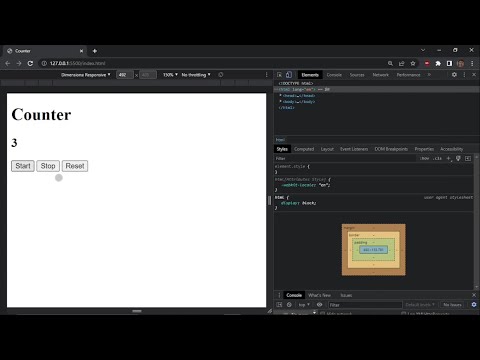Show more DevTools tabs chevron

pos(429,75)
